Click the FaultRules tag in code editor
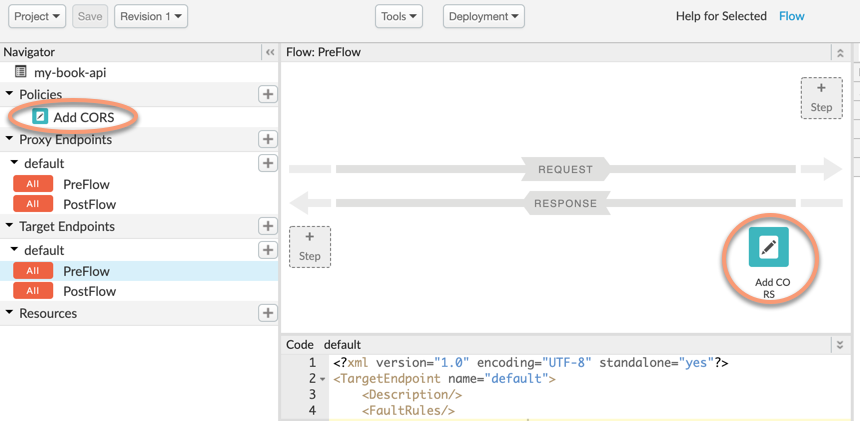The height and width of the screenshot is (421, 860). point(408,411)
